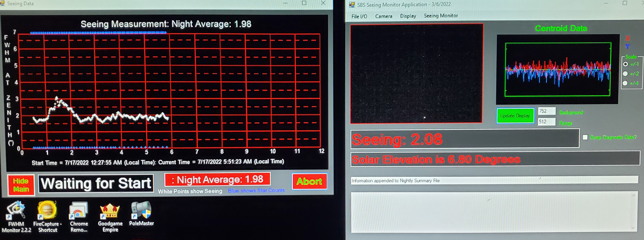Open the Seeing Monitor menu

click(441, 16)
